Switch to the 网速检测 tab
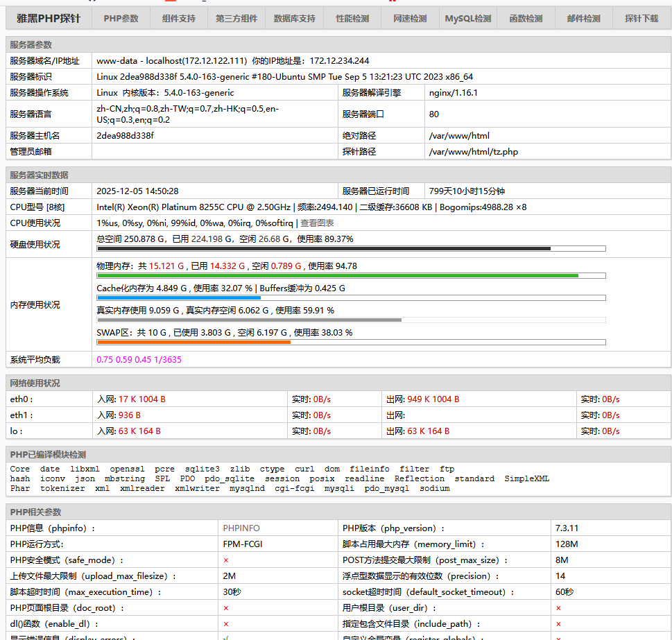 pos(410,19)
